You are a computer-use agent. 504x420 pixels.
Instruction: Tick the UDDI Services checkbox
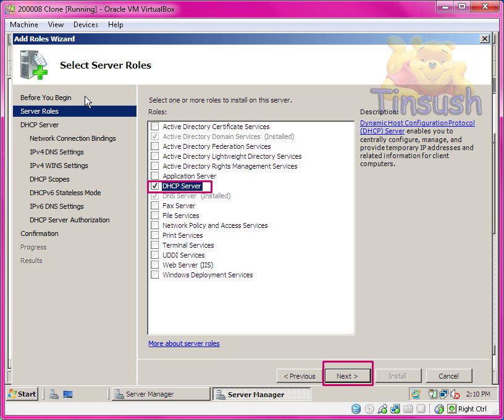[155, 255]
